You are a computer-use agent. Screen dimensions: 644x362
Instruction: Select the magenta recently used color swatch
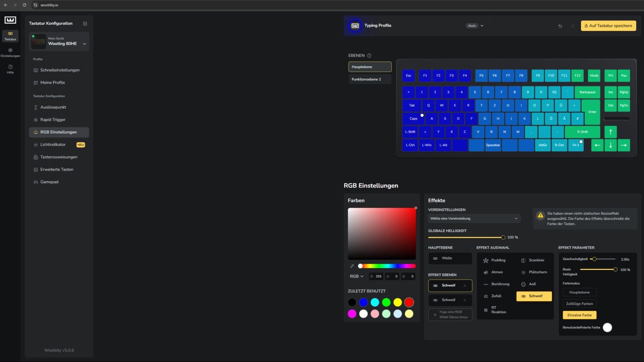tap(352, 314)
